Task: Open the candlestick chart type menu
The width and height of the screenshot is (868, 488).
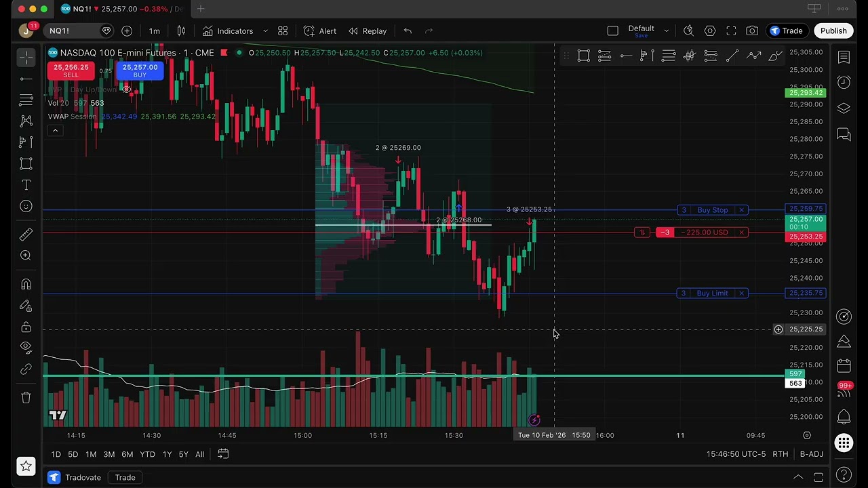Action: pyautogui.click(x=181, y=30)
